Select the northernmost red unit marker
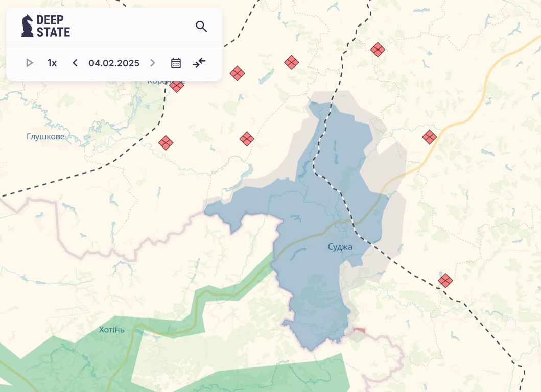541x392 pixels. click(378, 50)
